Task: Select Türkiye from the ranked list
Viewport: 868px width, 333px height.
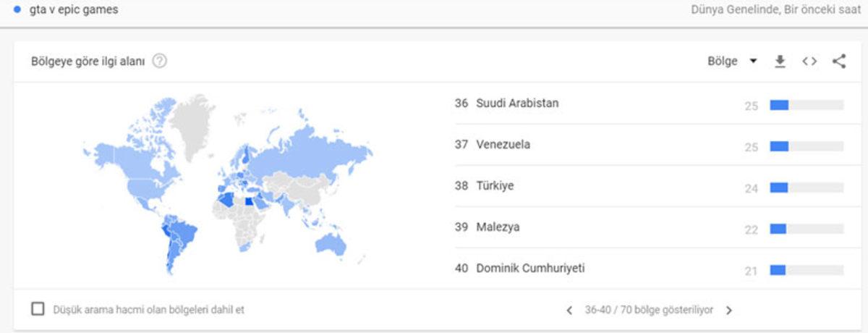Action: pos(495,186)
